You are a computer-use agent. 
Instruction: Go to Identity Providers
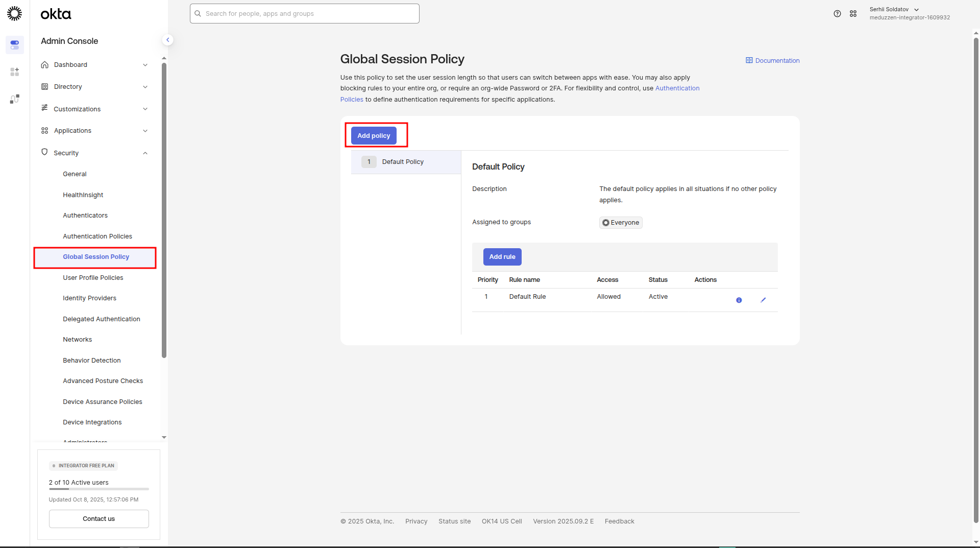pos(89,298)
